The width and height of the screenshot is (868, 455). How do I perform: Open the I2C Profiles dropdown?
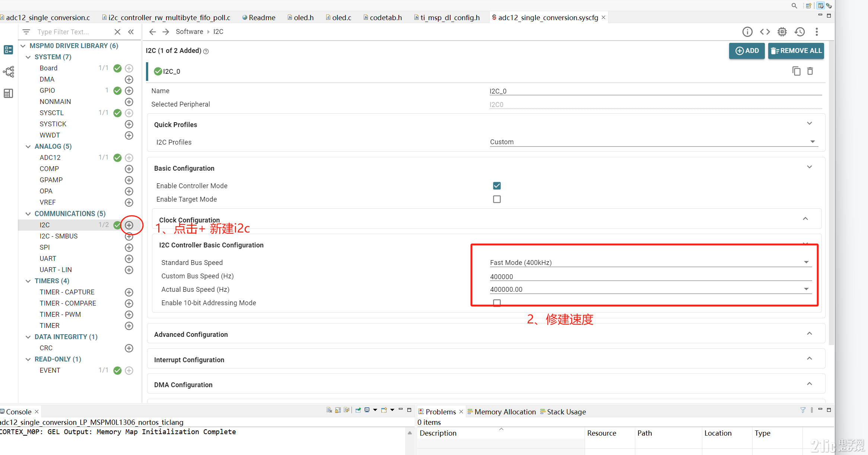(654, 142)
